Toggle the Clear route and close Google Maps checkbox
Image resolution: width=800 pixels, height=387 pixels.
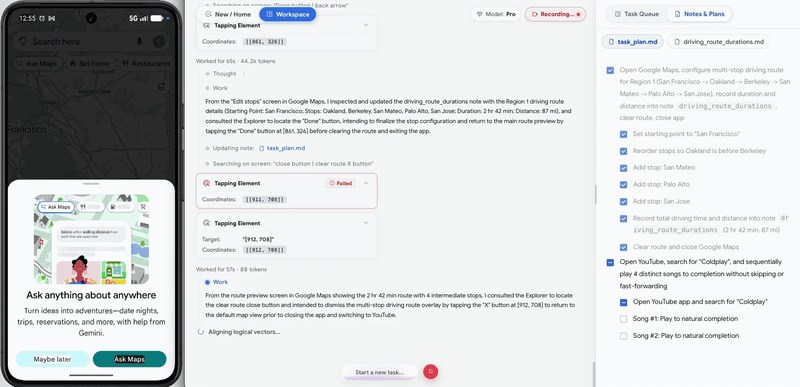click(x=623, y=247)
